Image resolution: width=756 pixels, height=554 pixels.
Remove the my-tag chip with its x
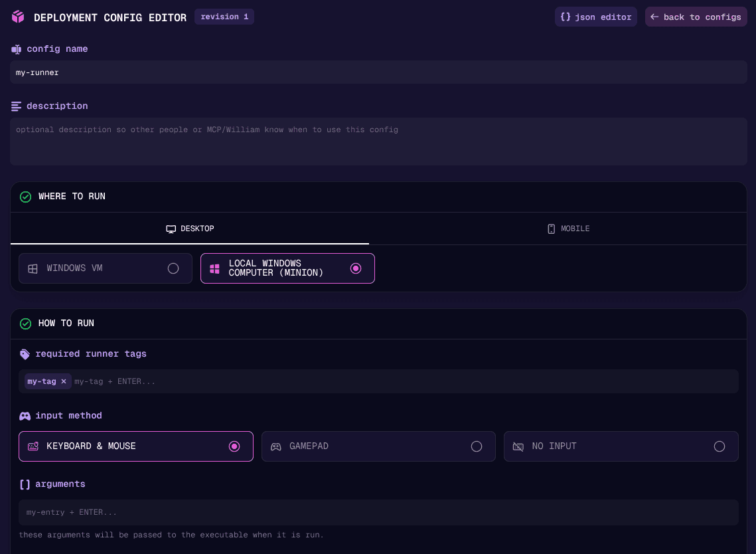(x=64, y=381)
